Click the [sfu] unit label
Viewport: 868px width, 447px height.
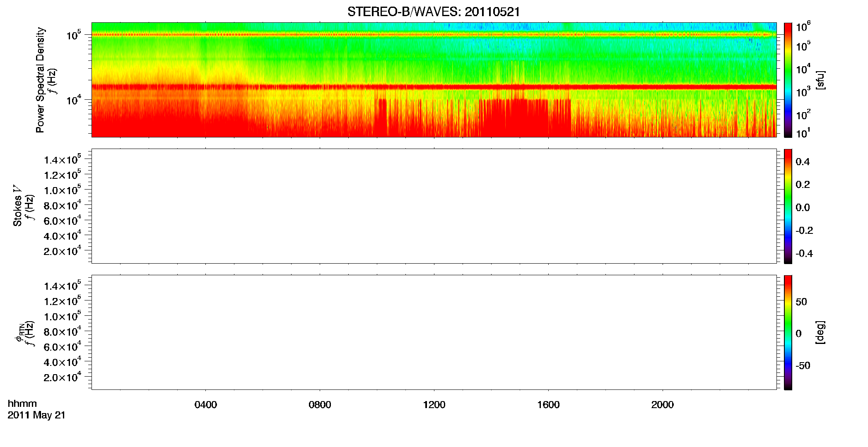(820, 80)
